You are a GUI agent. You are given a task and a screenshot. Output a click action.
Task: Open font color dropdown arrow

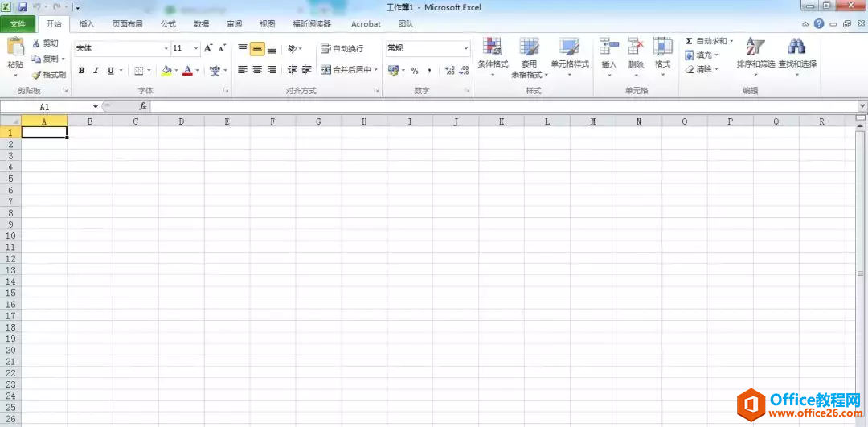(198, 70)
